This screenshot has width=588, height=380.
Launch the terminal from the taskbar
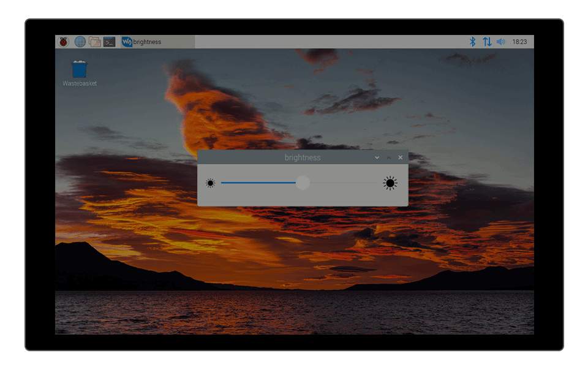click(110, 42)
